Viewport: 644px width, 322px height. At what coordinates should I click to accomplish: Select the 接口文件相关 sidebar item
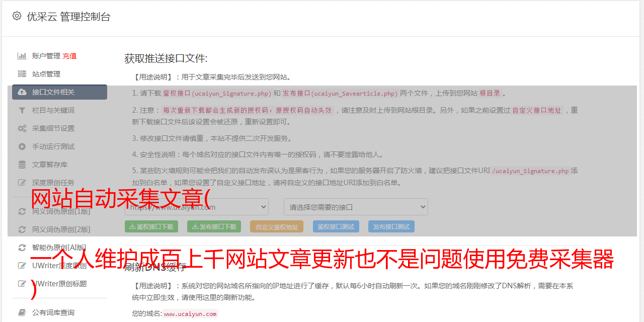(x=59, y=92)
